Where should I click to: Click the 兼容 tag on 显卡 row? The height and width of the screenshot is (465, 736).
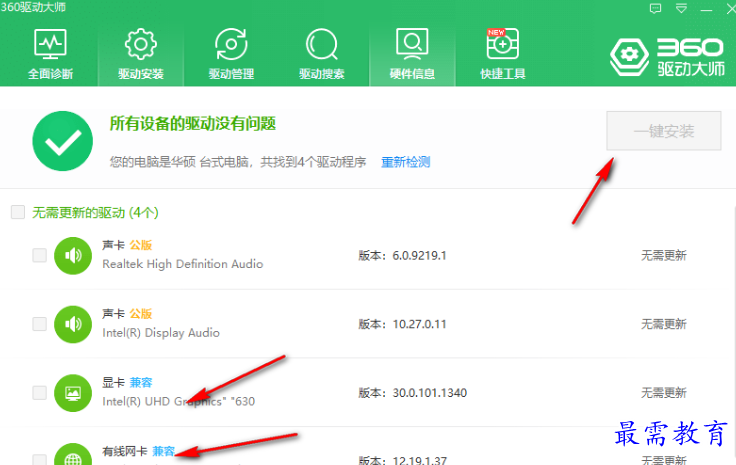141,382
